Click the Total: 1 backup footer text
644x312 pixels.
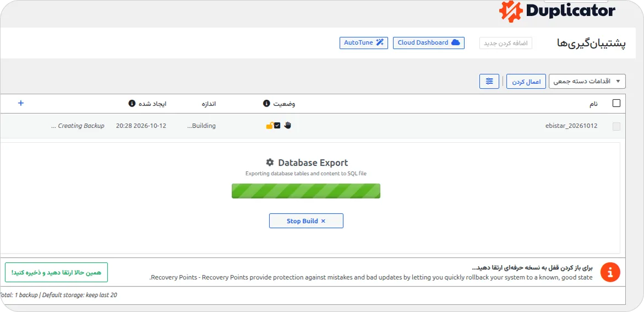(x=59, y=295)
